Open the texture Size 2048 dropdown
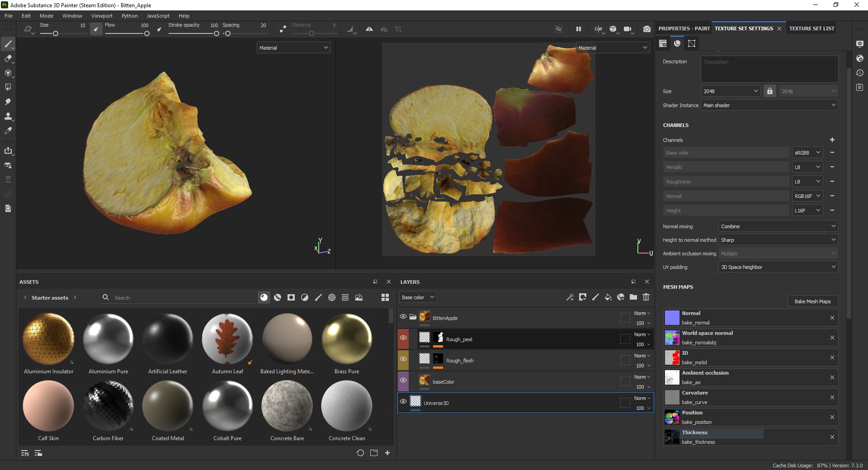The width and height of the screenshot is (868, 470). pyautogui.click(x=731, y=91)
